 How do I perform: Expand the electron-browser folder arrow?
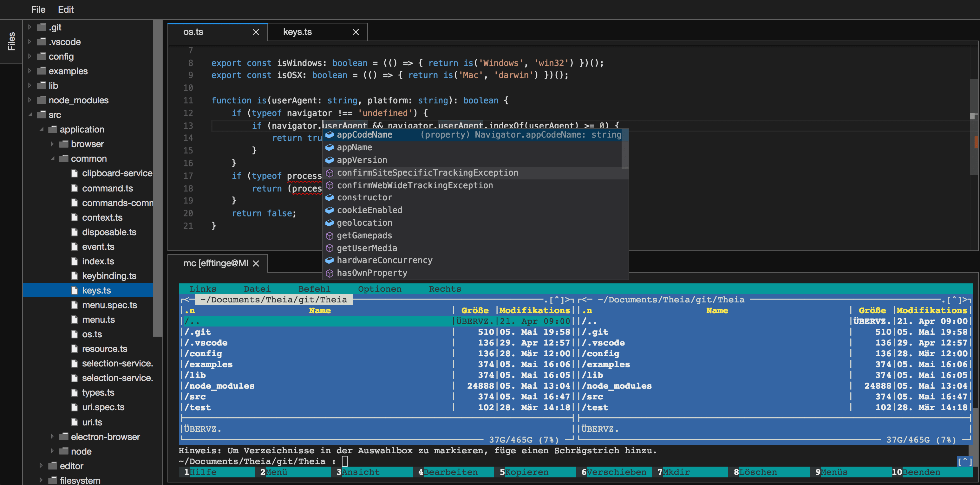pyautogui.click(x=52, y=437)
